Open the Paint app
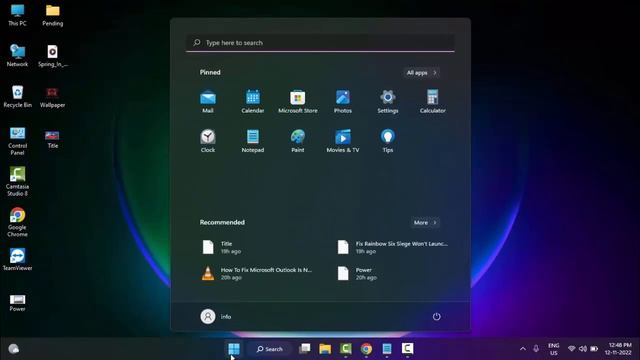Image resolution: width=640 pixels, height=360 pixels. point(298,140)
